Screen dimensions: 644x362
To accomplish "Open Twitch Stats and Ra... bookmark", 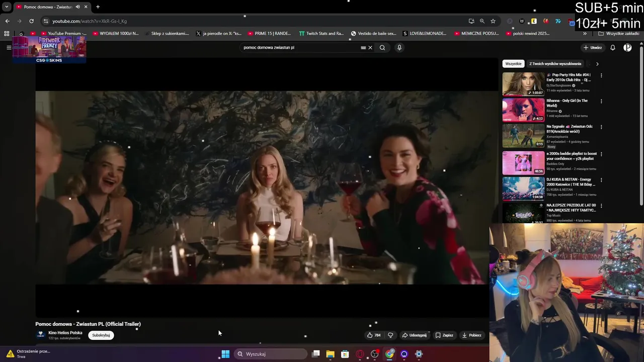I will tap(321, 34).
